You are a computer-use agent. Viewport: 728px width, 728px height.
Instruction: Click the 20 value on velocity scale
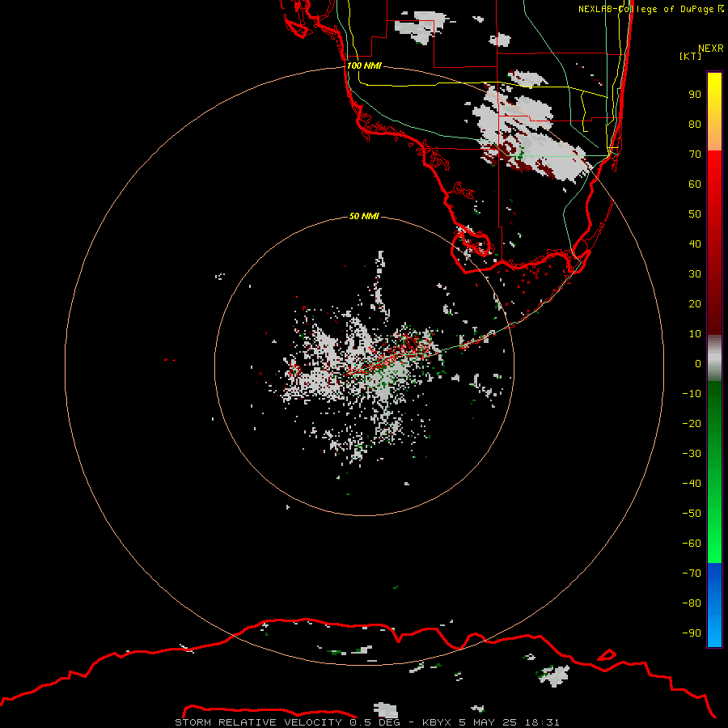point(695,303)
